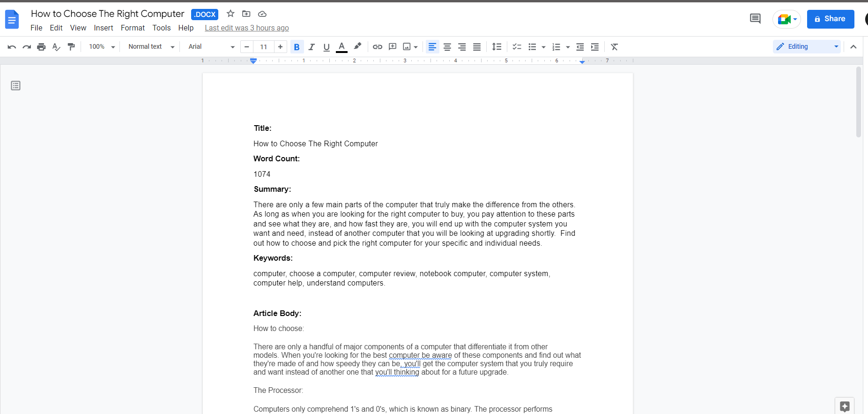This screenshot has width=868, height=414.
Task: Open the text color picker
Action: pyautogui.click(x=342, y=47)
